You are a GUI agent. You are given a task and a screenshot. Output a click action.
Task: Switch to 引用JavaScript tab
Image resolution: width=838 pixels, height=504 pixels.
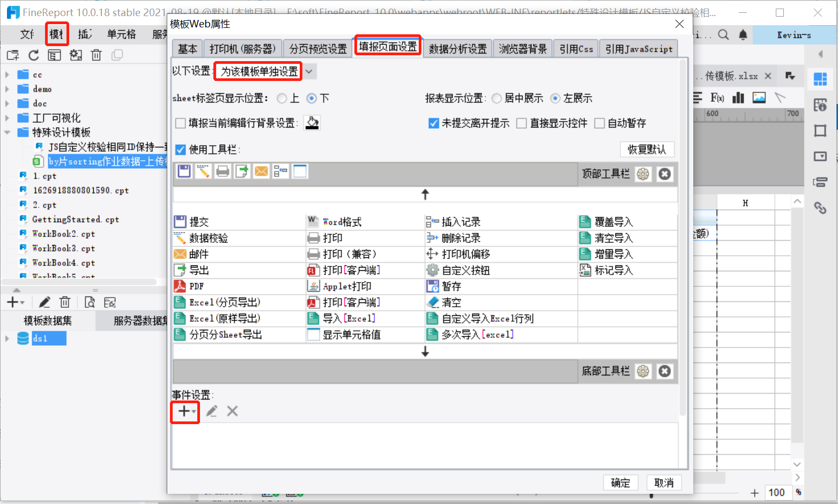pos(639,49)
